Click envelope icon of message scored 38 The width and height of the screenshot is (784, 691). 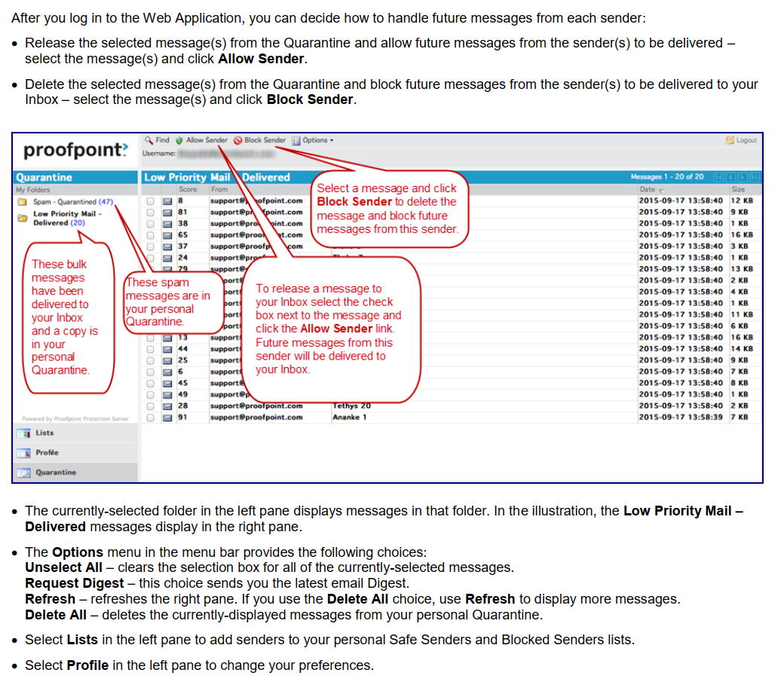coord(167,225)
